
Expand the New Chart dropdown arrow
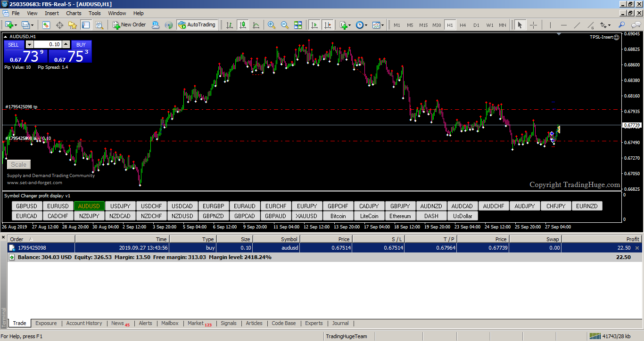point(17,25)
